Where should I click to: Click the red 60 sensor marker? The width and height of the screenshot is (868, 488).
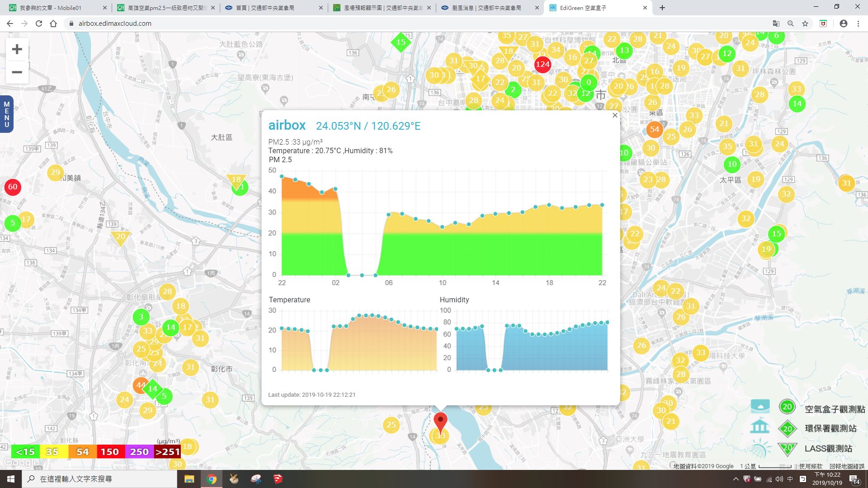[13, 187]
